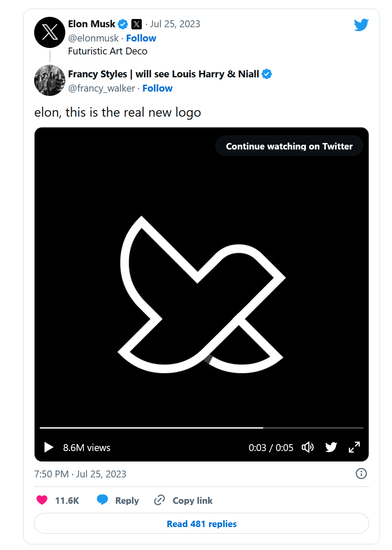Open Elon Musk's X profile avatar
Viewport: 392px width, 550px height.
pyautogui.click(x=50, y=32)
